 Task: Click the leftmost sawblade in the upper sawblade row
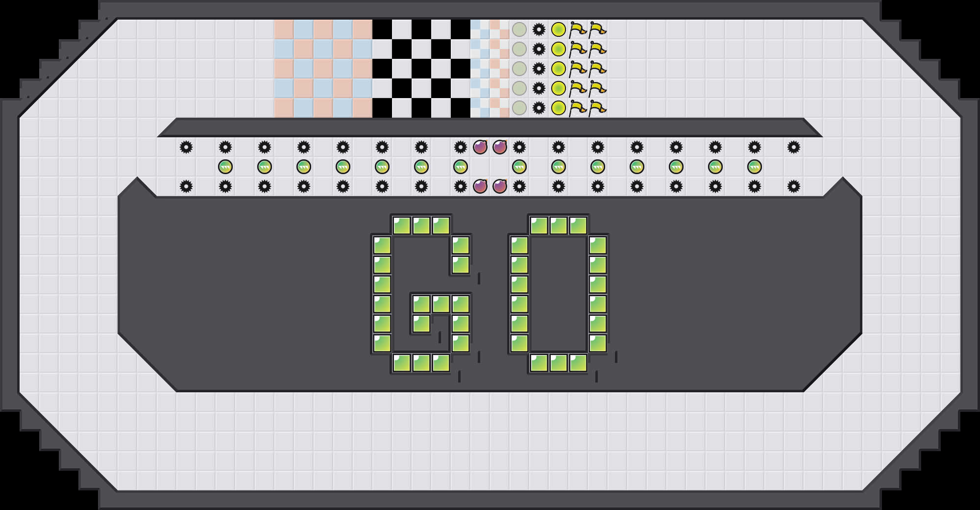(x=186, y=147)
